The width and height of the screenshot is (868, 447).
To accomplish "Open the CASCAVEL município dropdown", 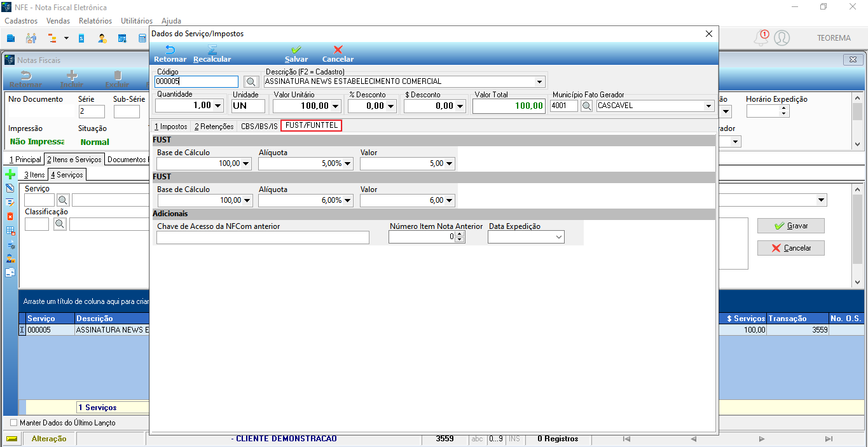I will (708, 106).
